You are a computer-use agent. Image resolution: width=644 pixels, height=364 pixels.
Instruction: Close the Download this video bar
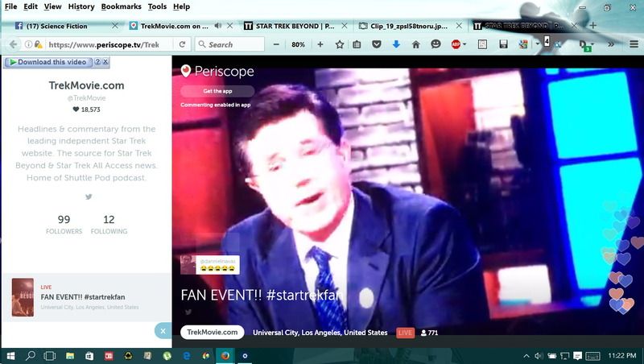tap(105, 62)
